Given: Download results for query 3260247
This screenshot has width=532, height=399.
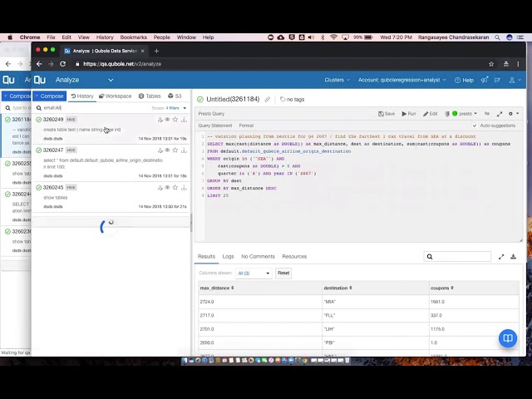Looking at the screenshot, I should (184, 150).
